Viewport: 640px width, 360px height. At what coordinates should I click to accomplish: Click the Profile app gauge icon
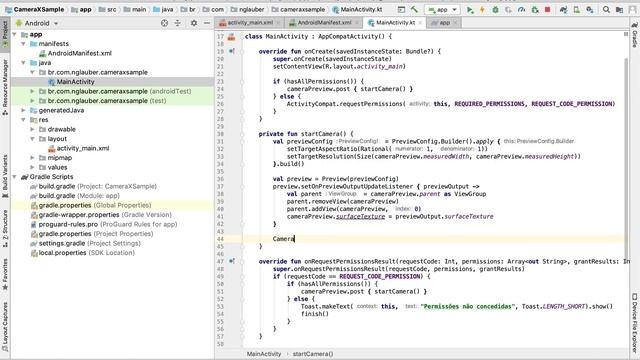click(x=521, y=9)
